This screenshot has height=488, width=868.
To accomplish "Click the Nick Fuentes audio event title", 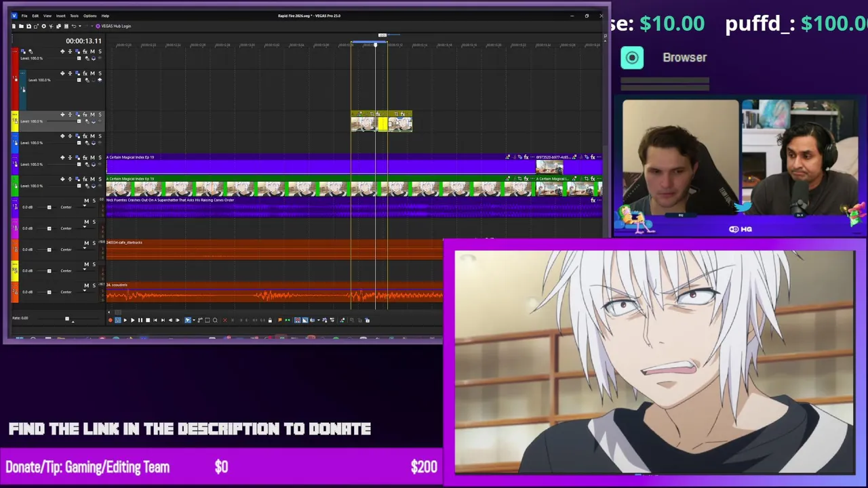I will pyautogui.click(x=170, y=200).
